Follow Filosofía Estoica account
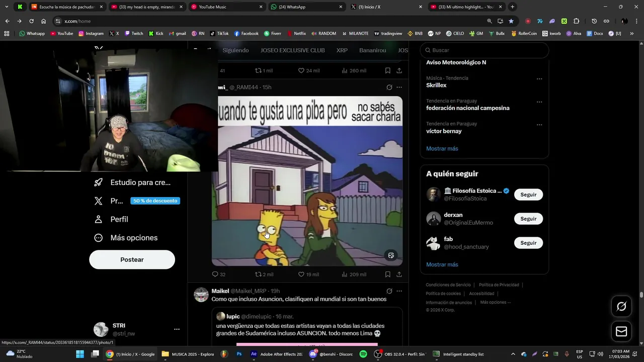Image resolution: width=644 pixels, height=362 pixels. click(x=528, y=195)
